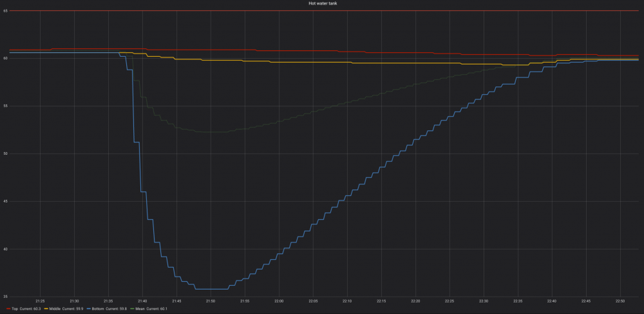The height and width of the screenshot is (314, 644).
Task: Click the 22:00 time axis label
Action: [279, 301]
